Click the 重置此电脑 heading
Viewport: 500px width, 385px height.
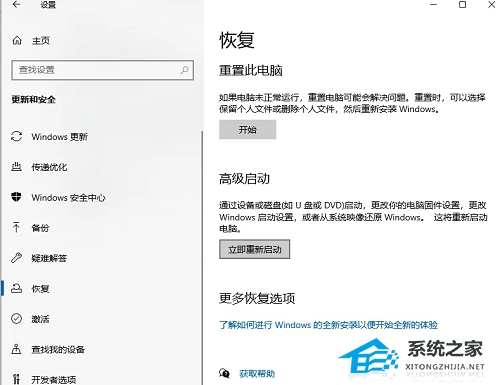point(251,71)
